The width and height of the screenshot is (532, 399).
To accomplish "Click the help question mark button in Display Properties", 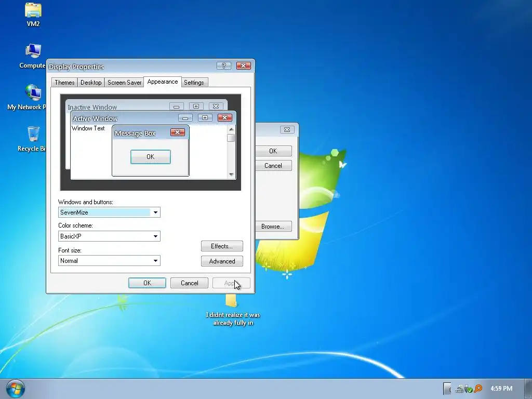I will (x=223, y=65).
